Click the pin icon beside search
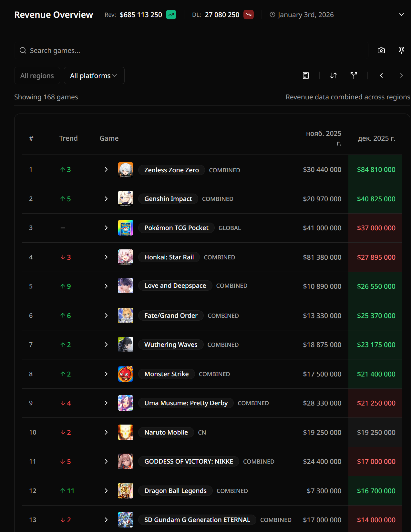 coord(401,50)
